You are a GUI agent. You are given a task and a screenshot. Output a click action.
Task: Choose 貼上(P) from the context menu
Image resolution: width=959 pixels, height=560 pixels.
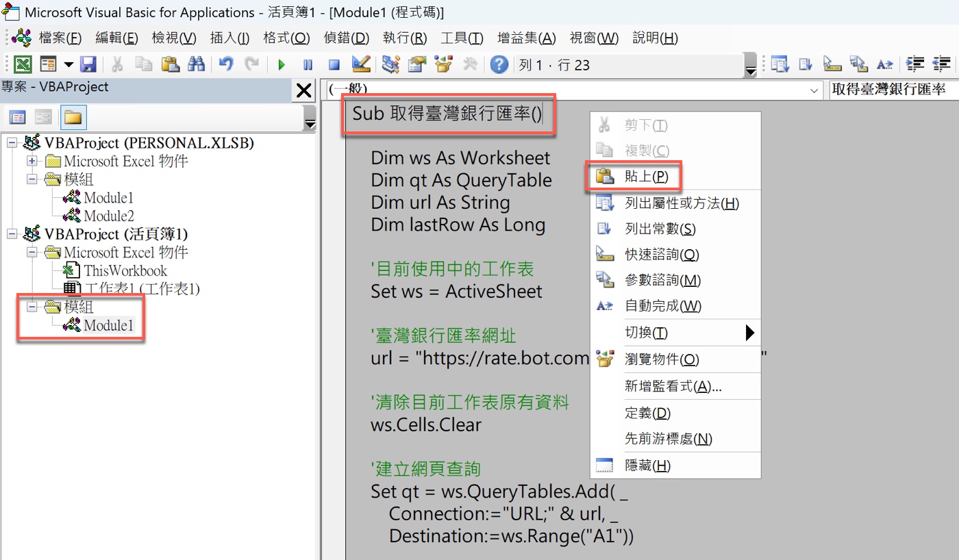pyautogui.click(x=675, y=177)
